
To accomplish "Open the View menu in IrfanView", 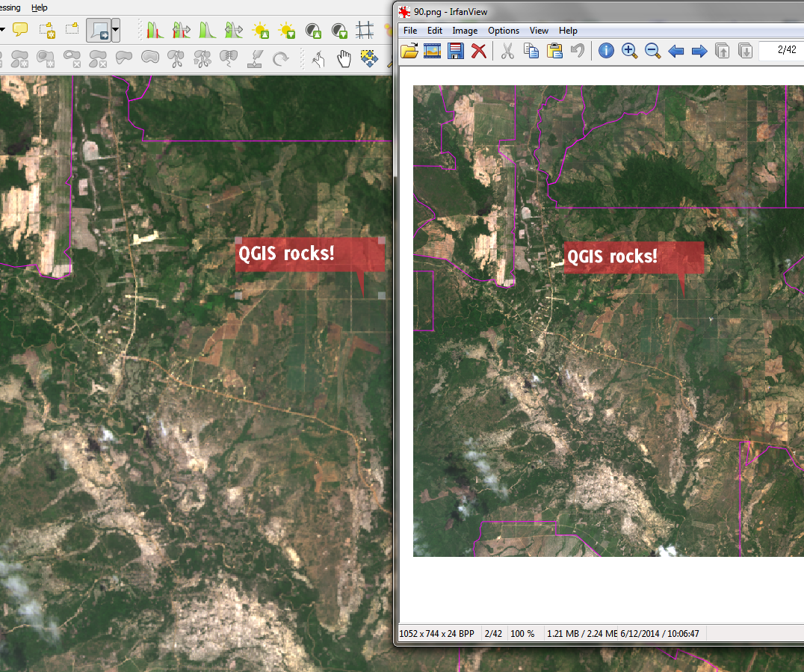I will (539, 31).
